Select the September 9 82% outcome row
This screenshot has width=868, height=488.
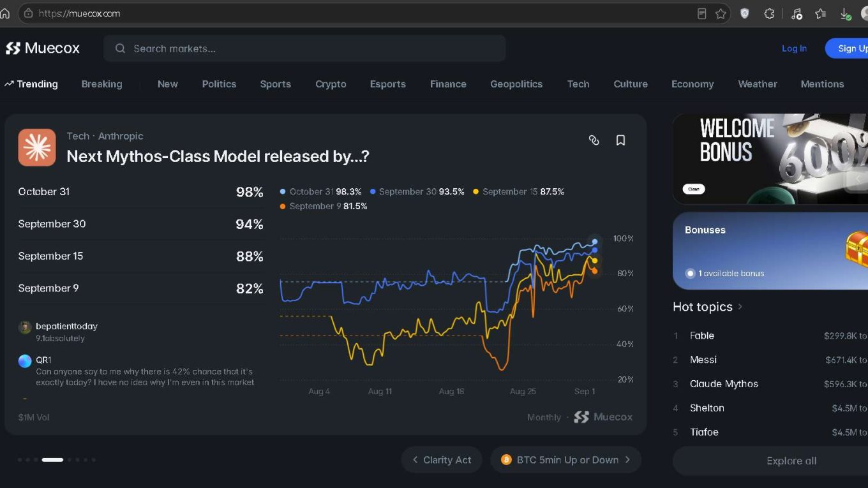141,288
